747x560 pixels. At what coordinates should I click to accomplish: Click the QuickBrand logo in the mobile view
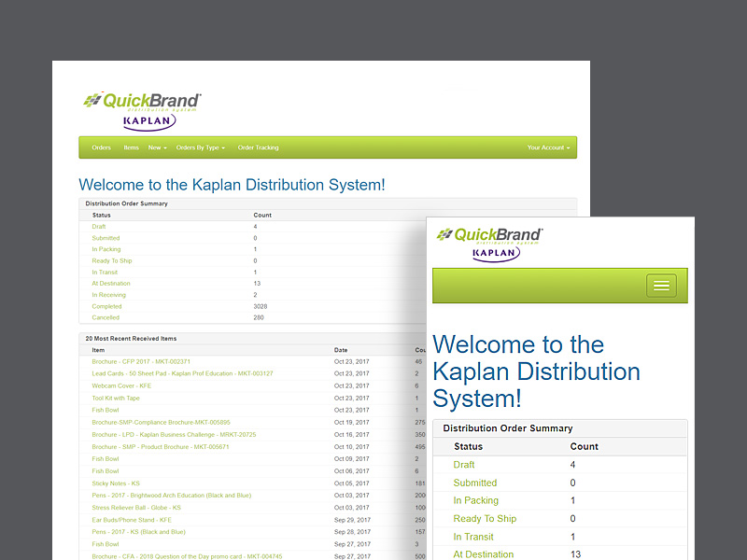pos(489,235)
